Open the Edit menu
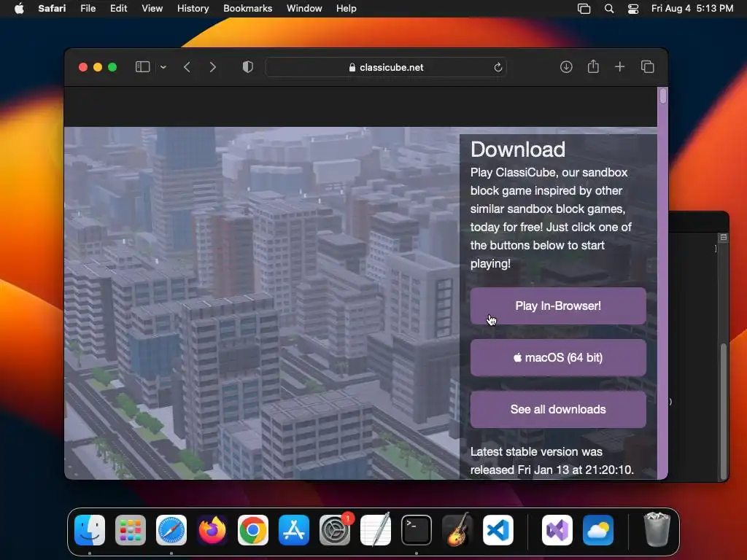 pos(118,9)
